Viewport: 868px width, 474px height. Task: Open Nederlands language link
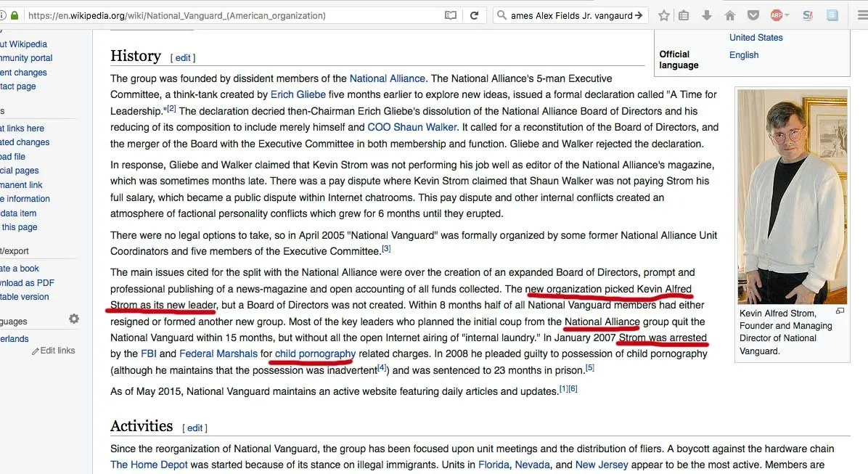[x=15, y=339]
